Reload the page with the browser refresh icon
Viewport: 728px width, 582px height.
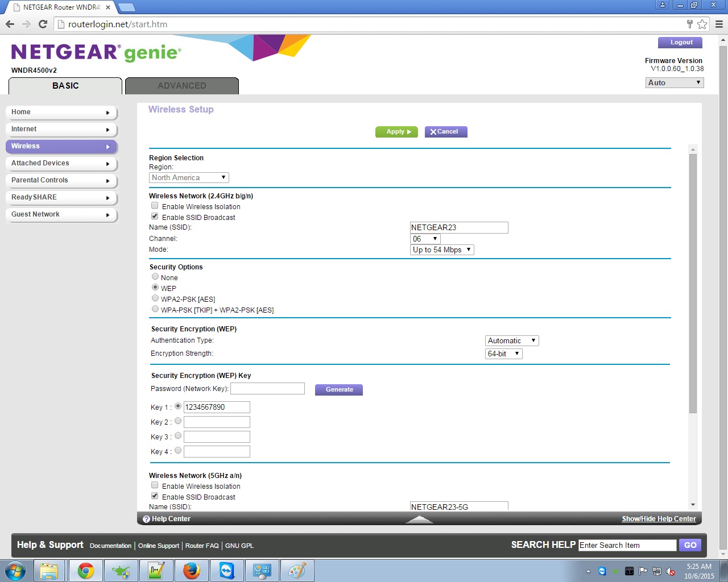tap(43, 24)
